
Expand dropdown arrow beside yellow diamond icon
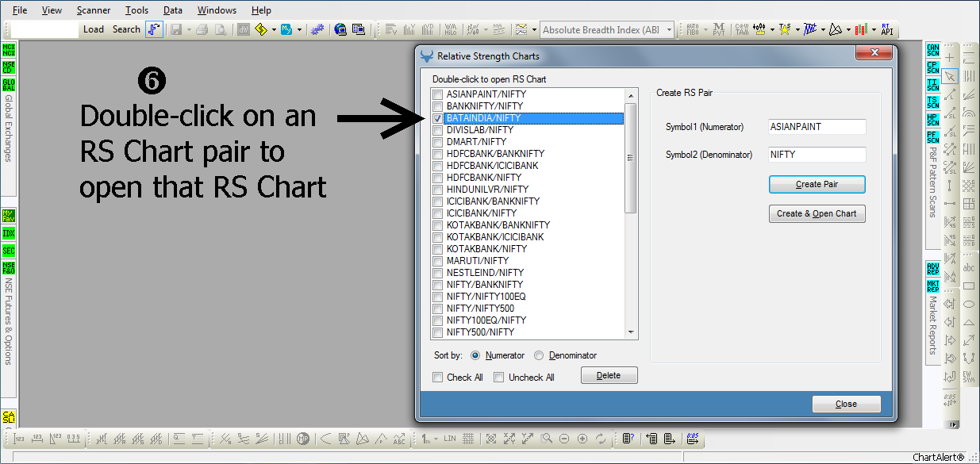coord(274,29)
